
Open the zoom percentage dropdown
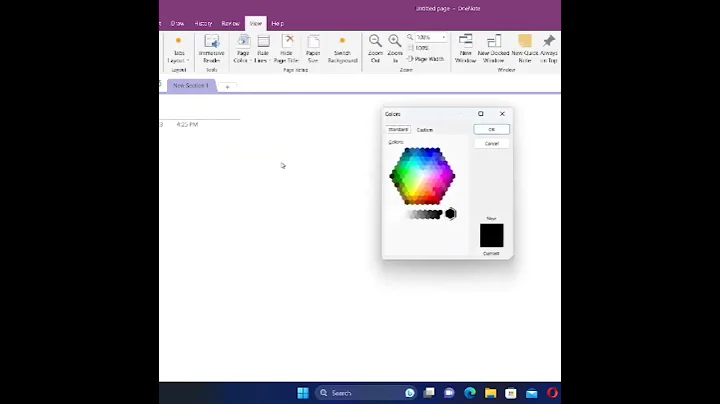tap(444, 37)
